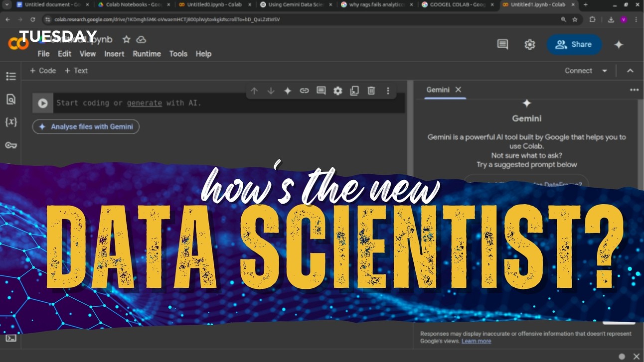Close the bottom status bar X
Viewport: 644px width, 362px height.
(x=636, y=356)
